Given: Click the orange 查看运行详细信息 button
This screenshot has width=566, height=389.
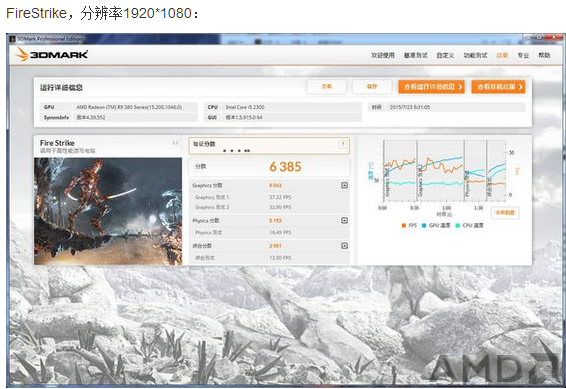Looking at the screenshot, I should click(431, 87).
